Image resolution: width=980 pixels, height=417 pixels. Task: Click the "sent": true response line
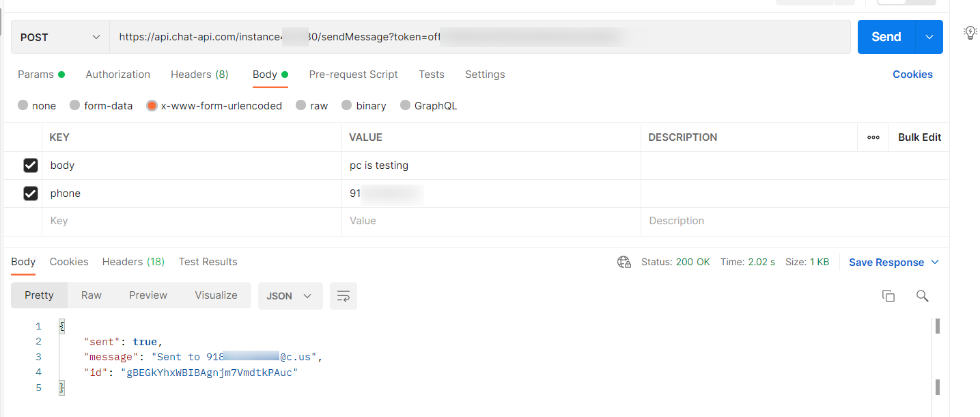[x=124, y=341]
